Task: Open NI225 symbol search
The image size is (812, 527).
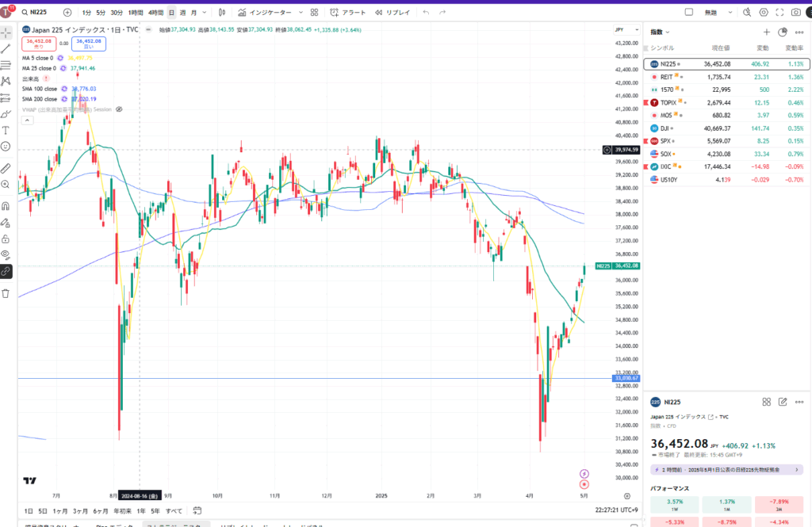Action: pyautogui.click(x=34, y=12)
